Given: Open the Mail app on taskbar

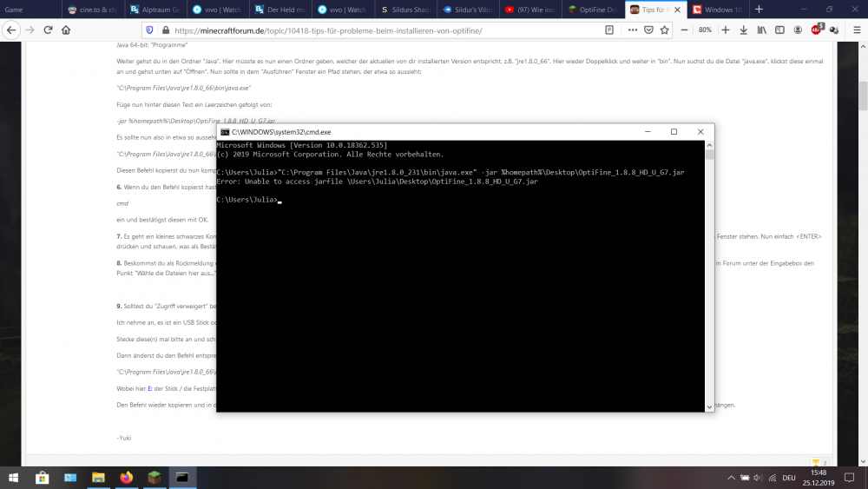Looking at the screenshot, I should 70,478.
